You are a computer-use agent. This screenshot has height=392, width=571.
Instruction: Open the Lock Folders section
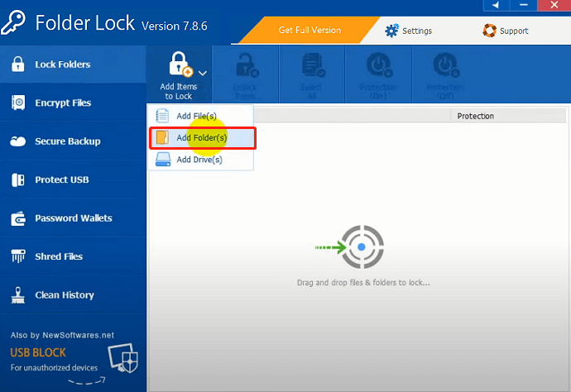click(73, 65)
